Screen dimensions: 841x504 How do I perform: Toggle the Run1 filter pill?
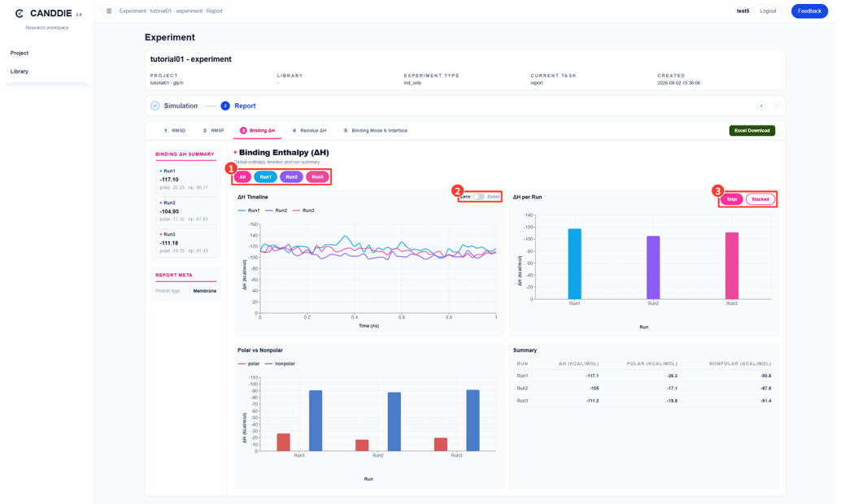coord(265,177)
